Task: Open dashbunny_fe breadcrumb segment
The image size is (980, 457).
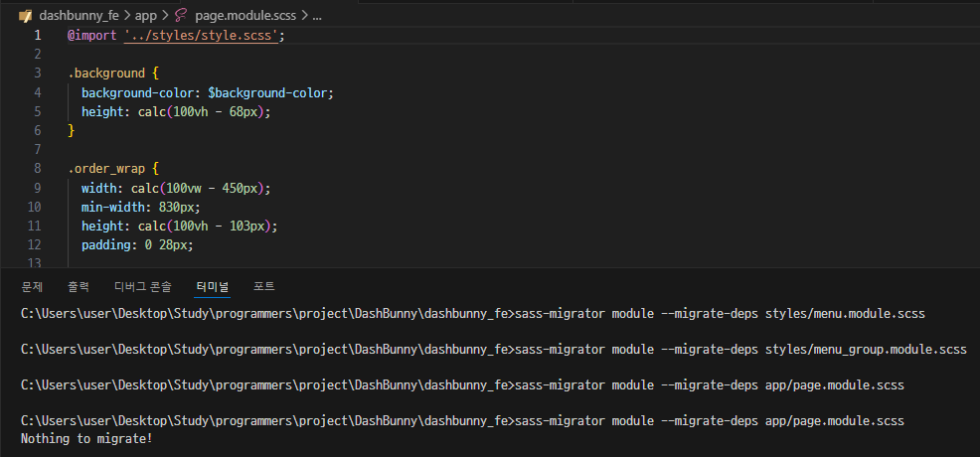Action: 79,16
